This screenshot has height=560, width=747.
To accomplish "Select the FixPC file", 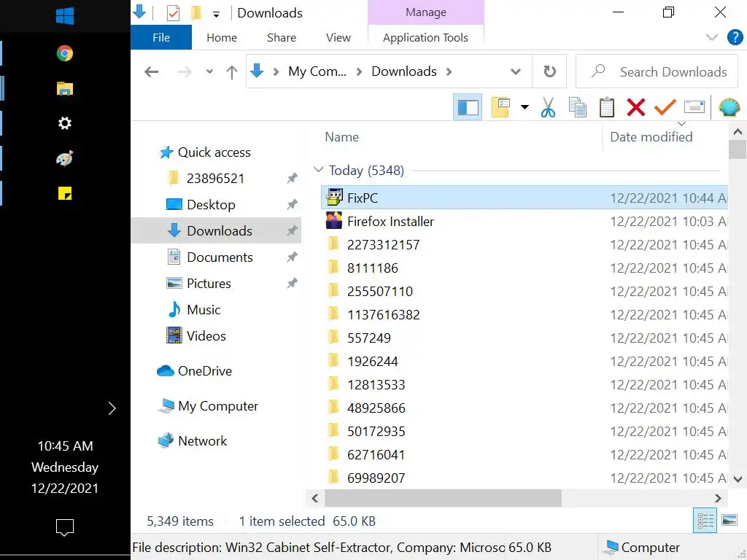I will click(x=524, y=198).
